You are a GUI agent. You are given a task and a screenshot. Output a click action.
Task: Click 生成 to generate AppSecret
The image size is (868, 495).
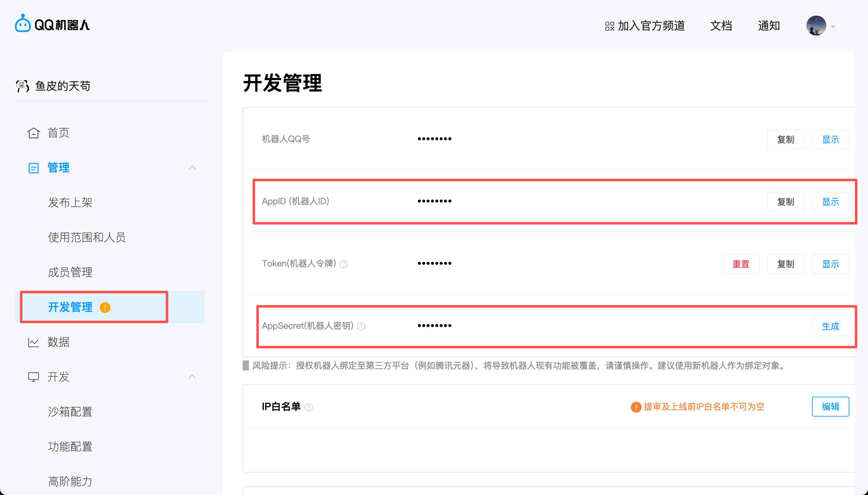830,326
